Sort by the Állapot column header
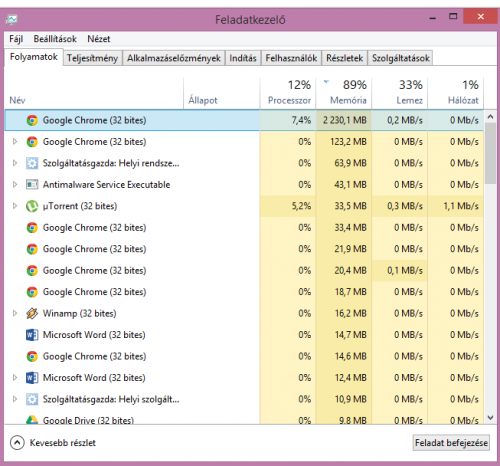500x466 pixels. tap(222, 93)
